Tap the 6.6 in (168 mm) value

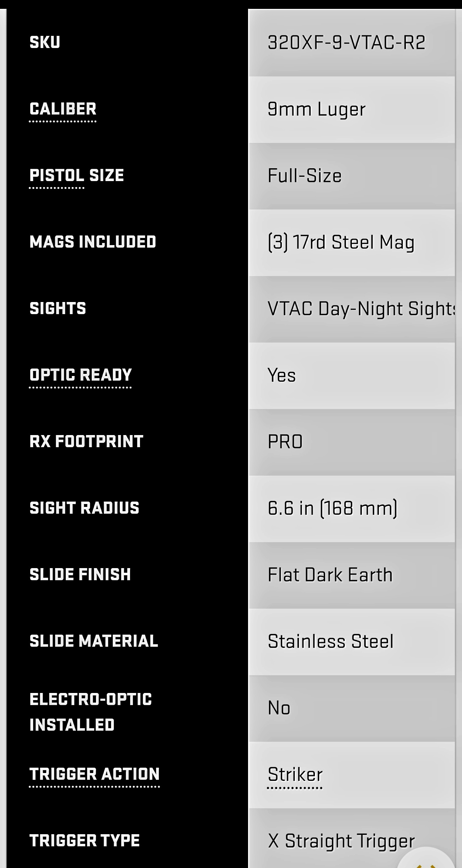[x=332, y=508]
